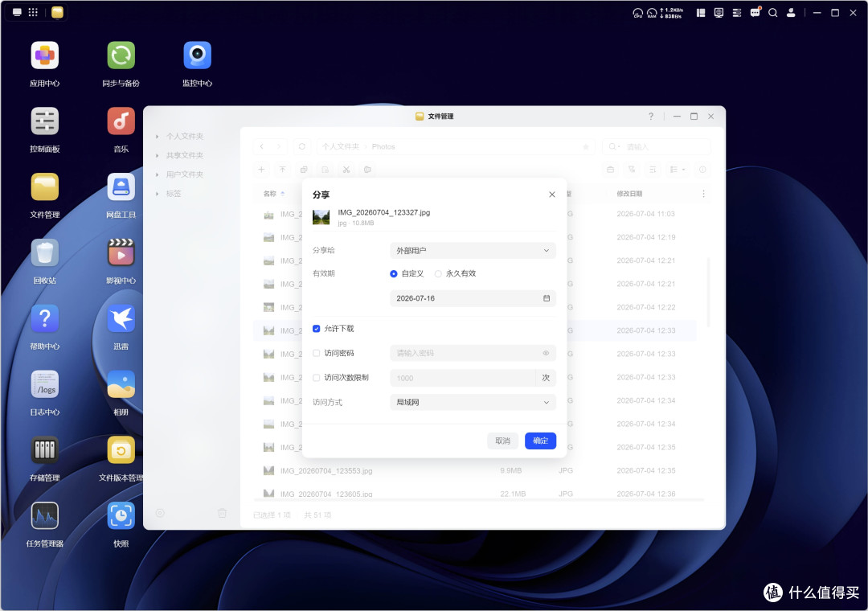Launch the 音乐 desktop icon
868x611 pixels.
pos(121,121)
